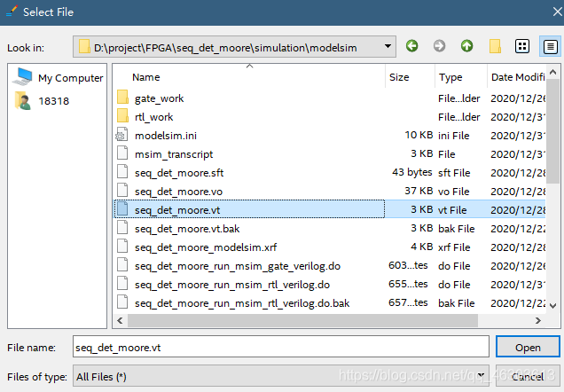Click the vertical scrollbar down arrow

coord(553,306)
